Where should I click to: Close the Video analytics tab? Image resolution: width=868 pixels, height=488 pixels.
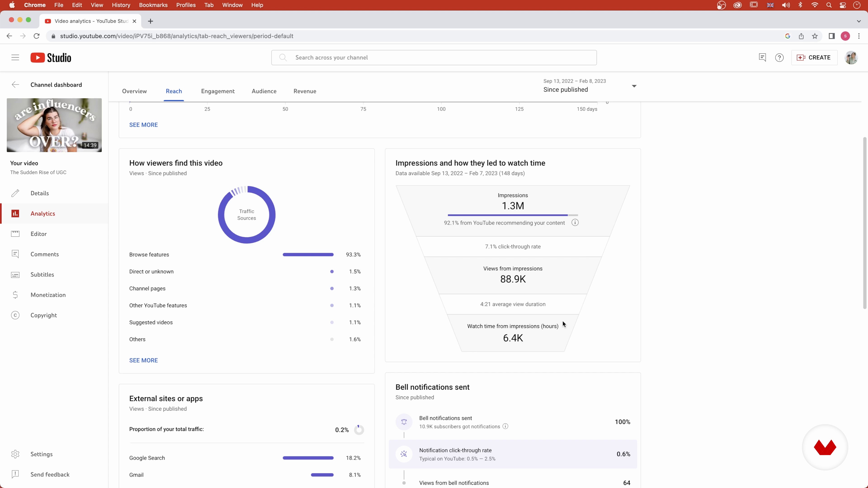(134, 21)
